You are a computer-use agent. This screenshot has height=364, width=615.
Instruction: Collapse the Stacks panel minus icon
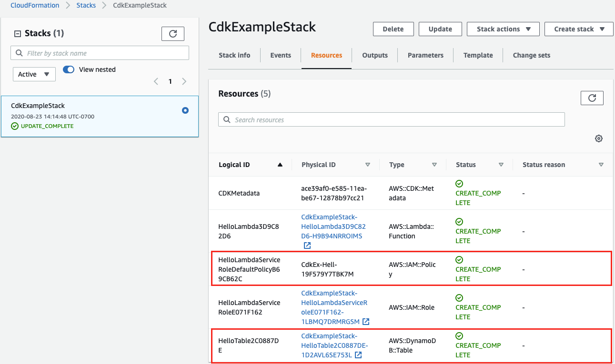[x=18, y=33]
